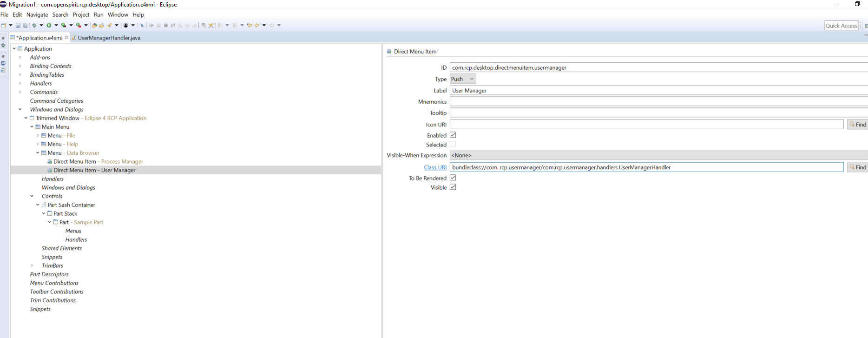Select the Part Descriptors tree item
Screen dimensions: 868x338
[x=49, y=274]
